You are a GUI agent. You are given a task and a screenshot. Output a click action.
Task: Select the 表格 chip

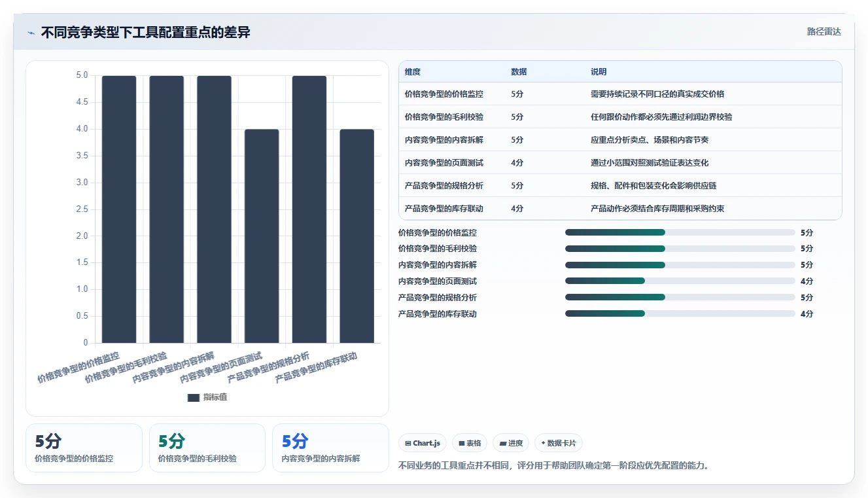click(470, 443)
